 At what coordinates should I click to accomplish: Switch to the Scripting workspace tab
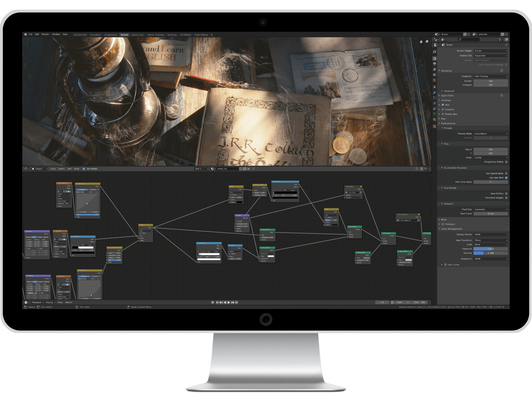[x=172, y=35]
